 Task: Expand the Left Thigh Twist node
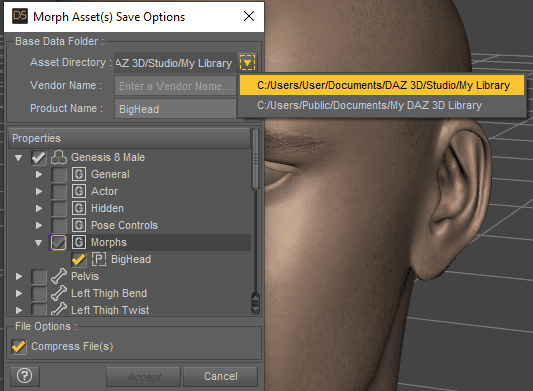click(x=19, y=310)
